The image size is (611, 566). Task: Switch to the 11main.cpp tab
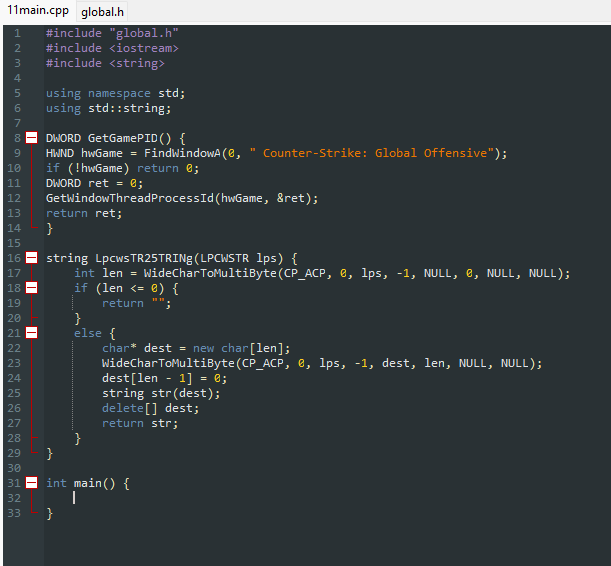tap(38, 11)
